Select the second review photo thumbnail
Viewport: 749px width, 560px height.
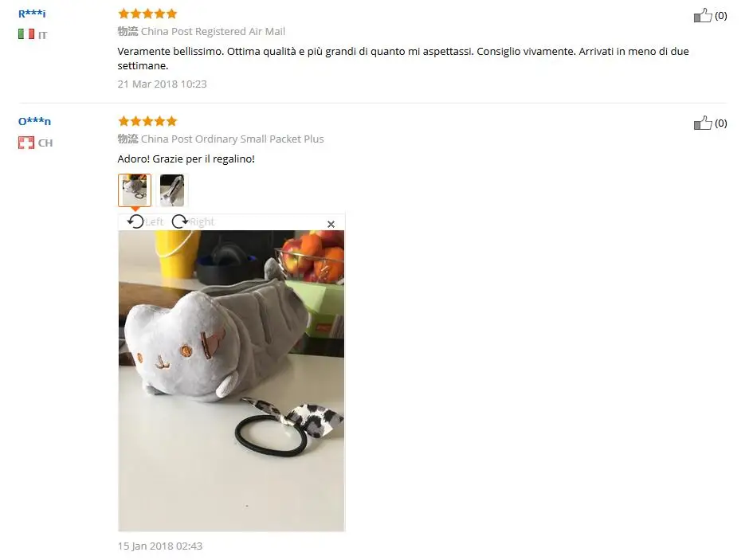[172, 190]
